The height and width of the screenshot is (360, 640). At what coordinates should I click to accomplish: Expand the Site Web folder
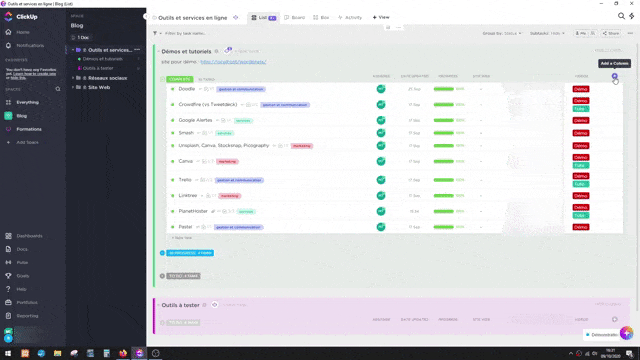[x=73, y=87]
